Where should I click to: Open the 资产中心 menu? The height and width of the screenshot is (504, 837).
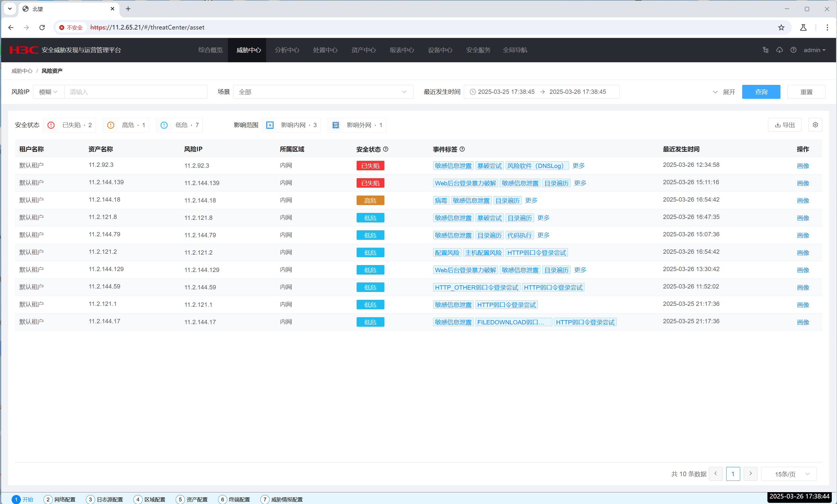[364, 50]
